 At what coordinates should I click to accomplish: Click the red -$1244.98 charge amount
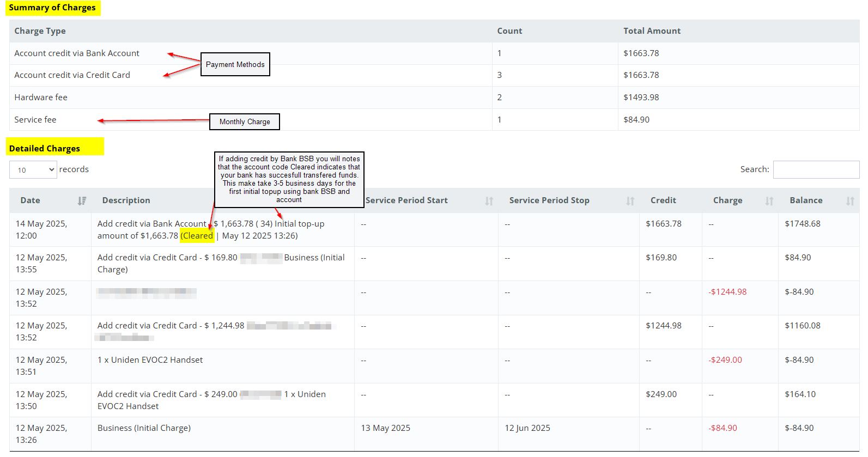coord(727,292)
